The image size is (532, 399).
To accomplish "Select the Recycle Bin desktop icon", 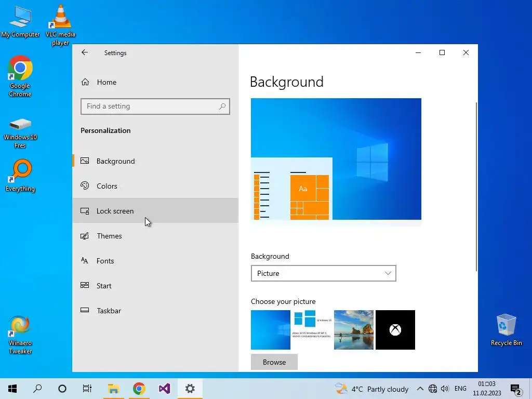I will pyautogui.click(x=506, y=330).
